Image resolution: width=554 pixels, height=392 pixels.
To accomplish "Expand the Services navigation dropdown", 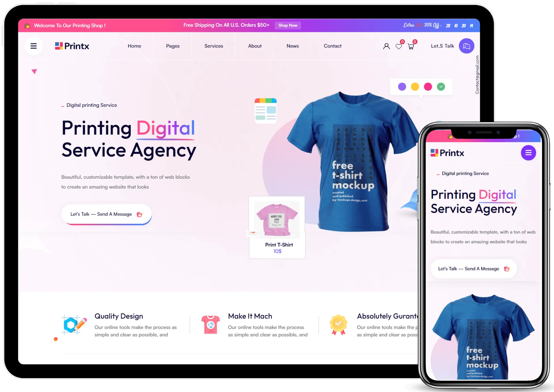I will (x=214, y=46).
